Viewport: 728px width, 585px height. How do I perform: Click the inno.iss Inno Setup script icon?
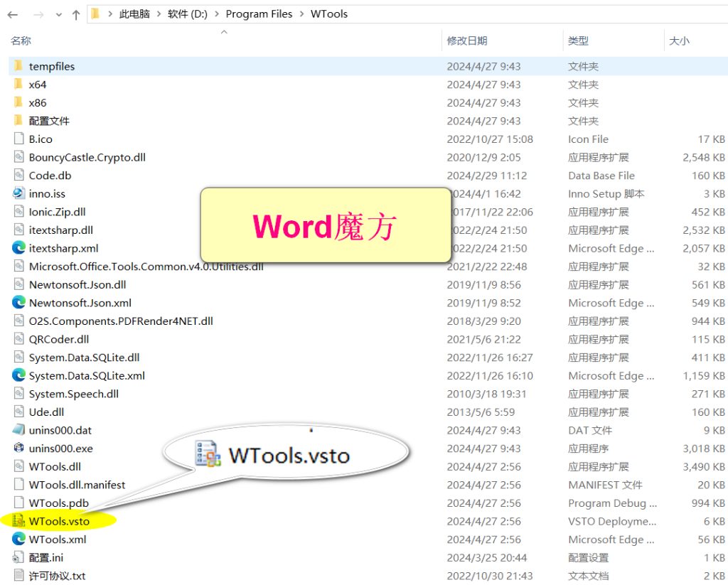[20, 193]
